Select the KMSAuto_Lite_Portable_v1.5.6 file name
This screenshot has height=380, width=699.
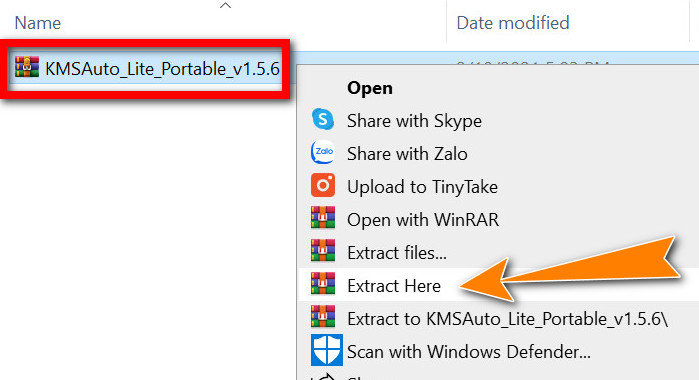click(x=162, y=69)
